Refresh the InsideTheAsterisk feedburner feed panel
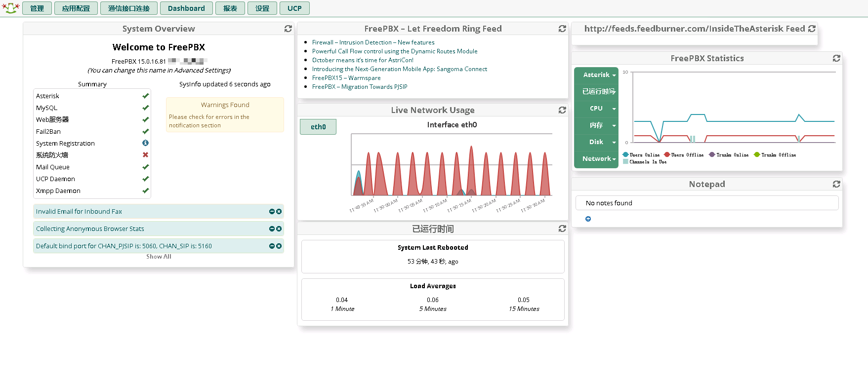868x380 pixels. pyautogui.click(x=812, y=29)
